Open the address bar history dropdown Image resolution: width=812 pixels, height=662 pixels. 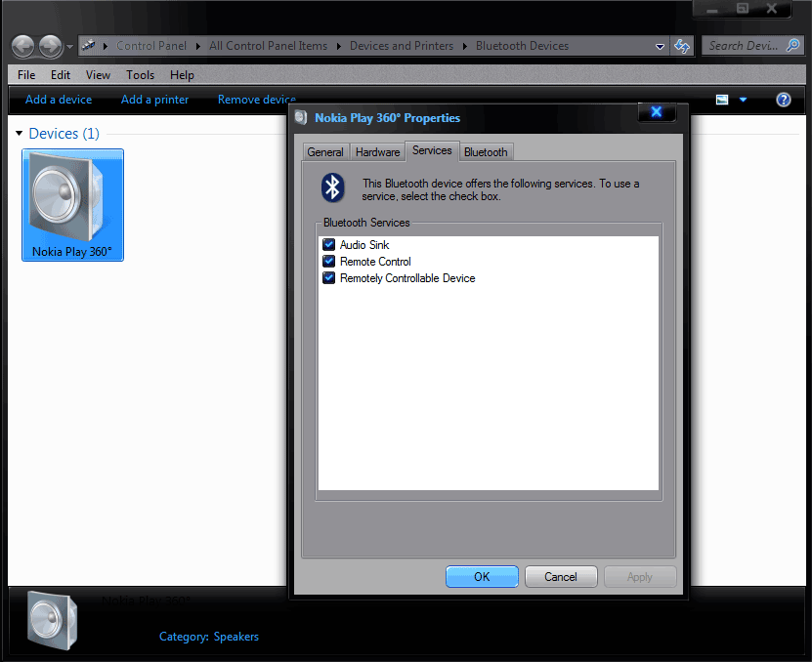click(660, 46)
